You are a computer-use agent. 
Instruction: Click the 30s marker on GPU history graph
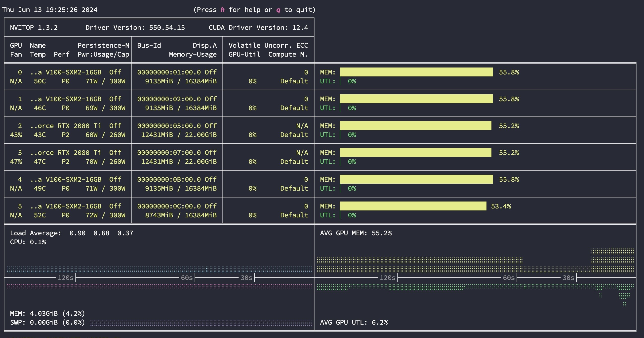[568, 278]
